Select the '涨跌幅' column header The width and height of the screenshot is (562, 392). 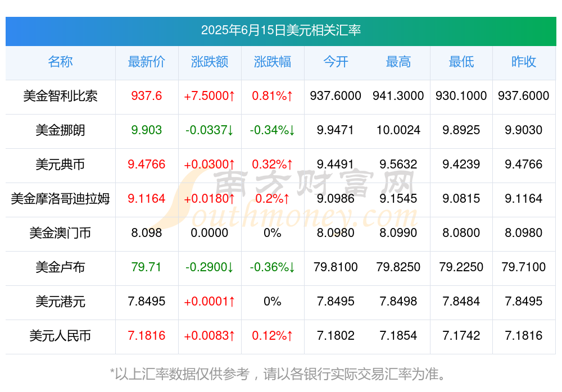pyautogui.click(x=273, y=62)
